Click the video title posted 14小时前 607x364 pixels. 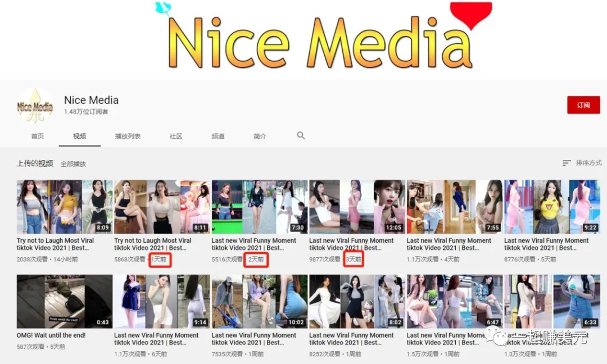coord(55,244)
